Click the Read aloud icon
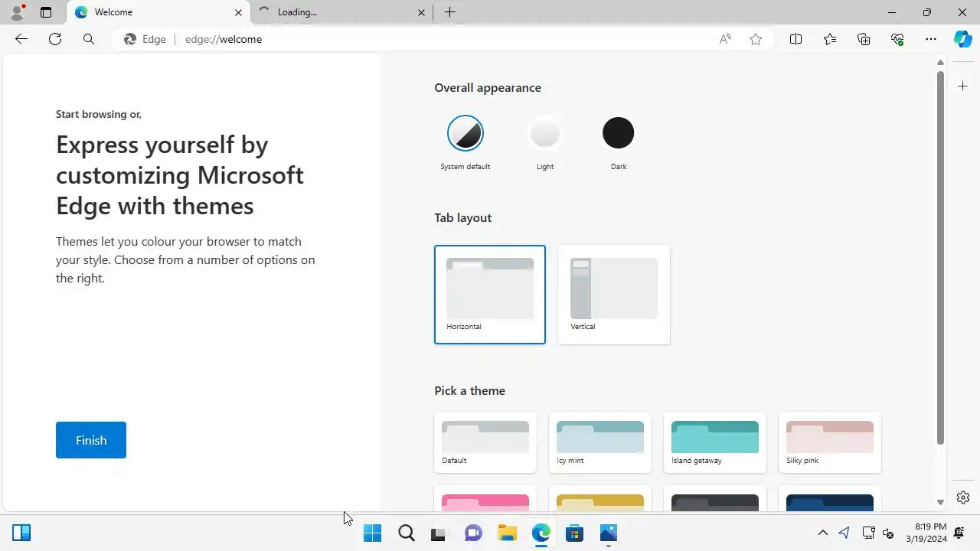The height and width of the screenshot is (551, 980). point(725,39)
